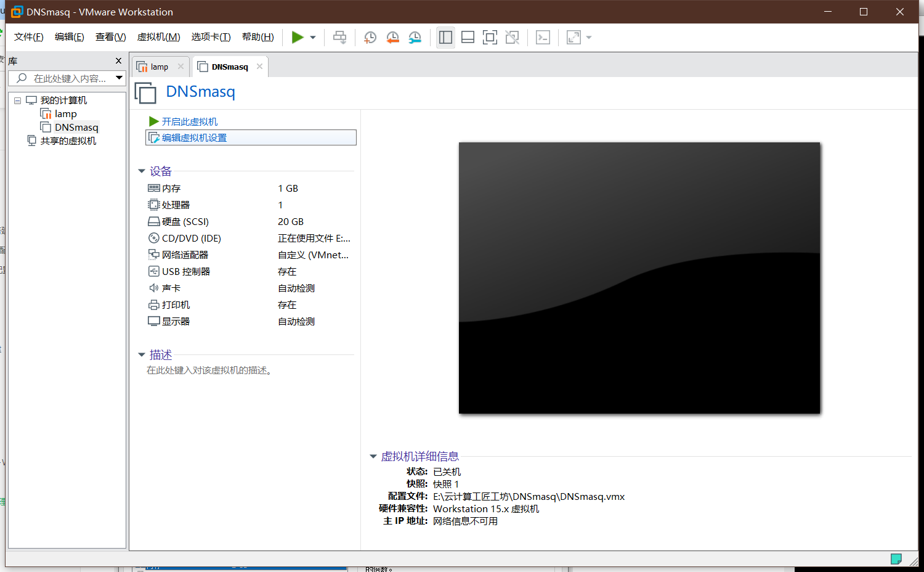924x572 pixels.
Task: Click the status bar message log icon
Action: click(x=896, y=559)
